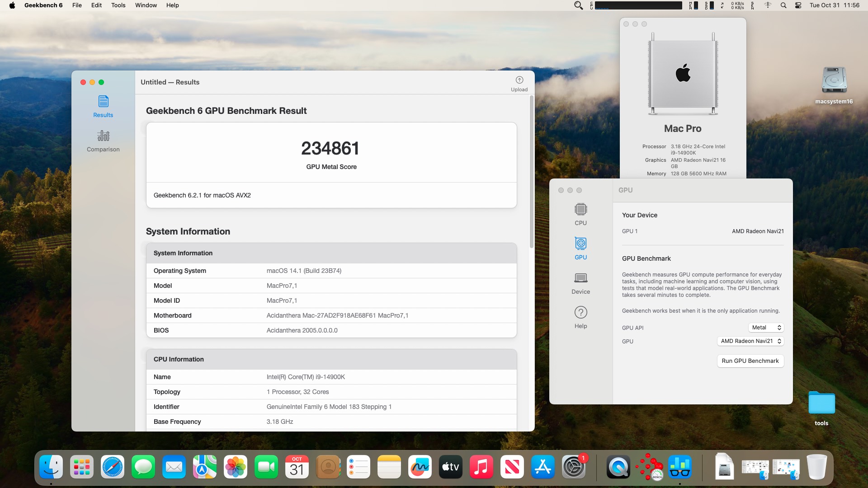This screenshot has width=868, height=488.
Task: Expand the GPU AMD Radeon Navi21 selector
Action: pyautogui.click(x=750, y=341)
